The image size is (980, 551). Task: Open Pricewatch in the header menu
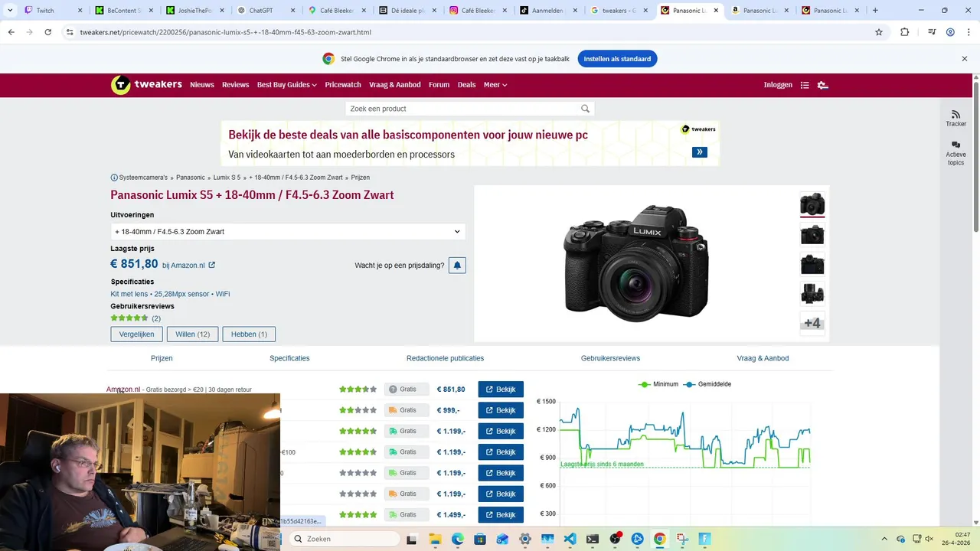pyautogui.click(x=343, y=85)
